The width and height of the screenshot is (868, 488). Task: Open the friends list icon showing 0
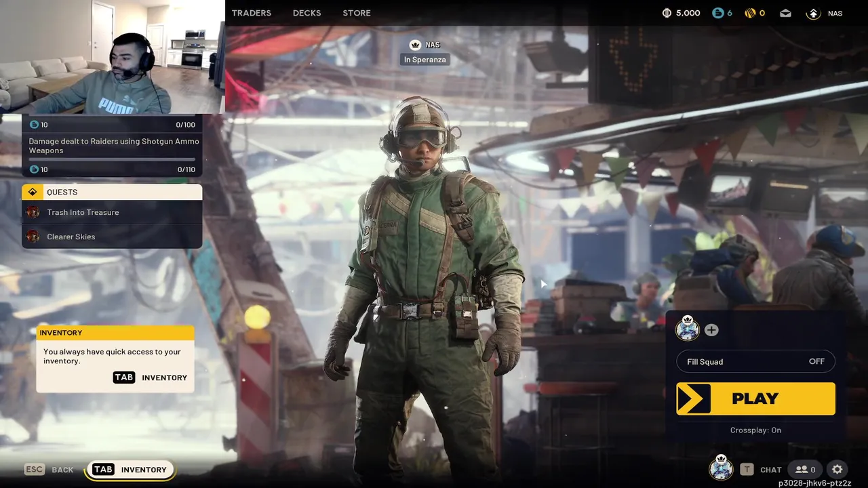(x=805, y=469)
